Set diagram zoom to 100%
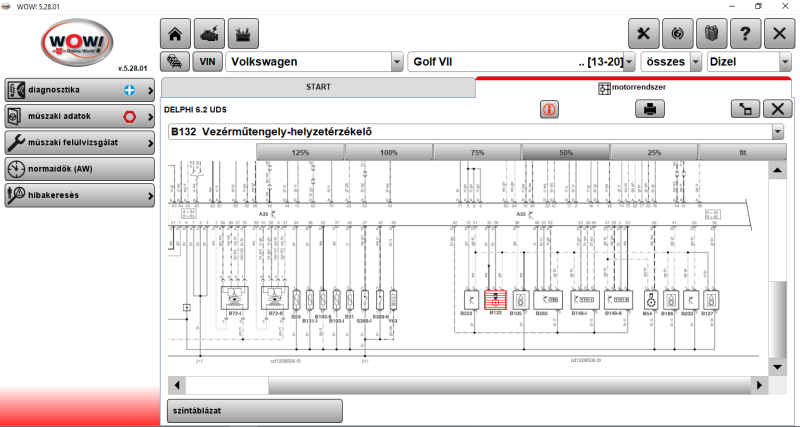Image resolution: width=800 pixels, height=427 pixels. (389, 153)
